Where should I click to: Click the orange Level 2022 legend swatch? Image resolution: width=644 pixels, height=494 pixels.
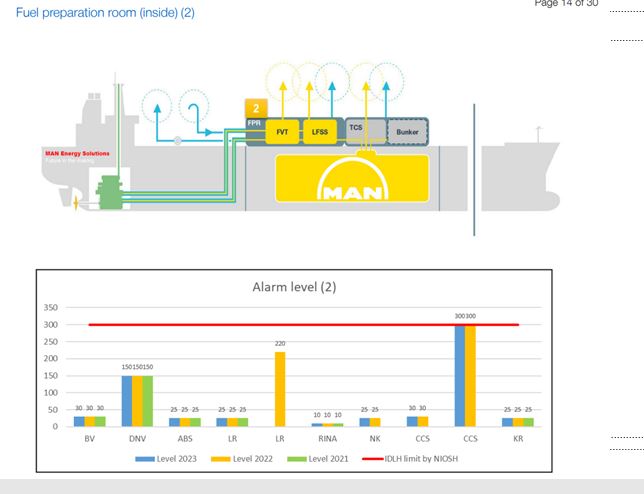coord(221,459)
